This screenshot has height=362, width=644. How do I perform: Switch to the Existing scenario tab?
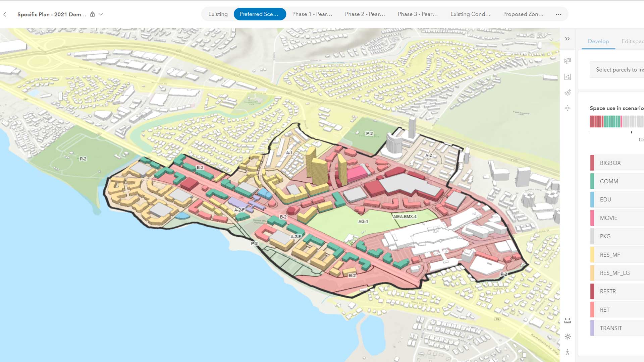click(218, 14)
